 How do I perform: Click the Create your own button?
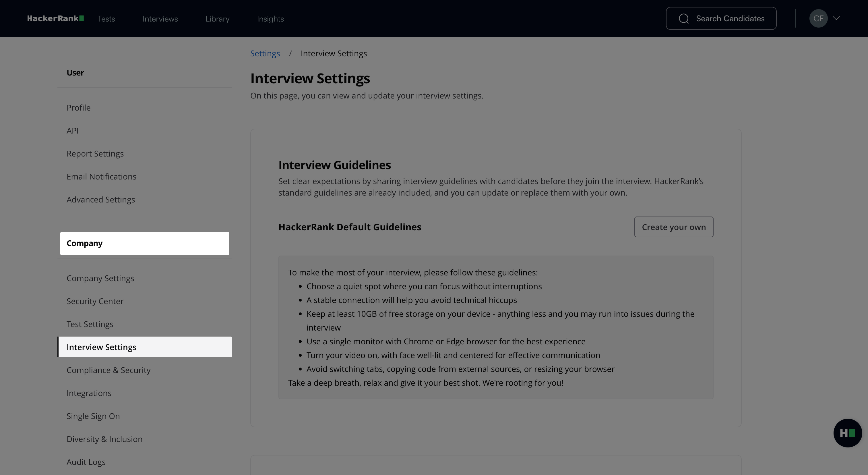coord(674,227)
